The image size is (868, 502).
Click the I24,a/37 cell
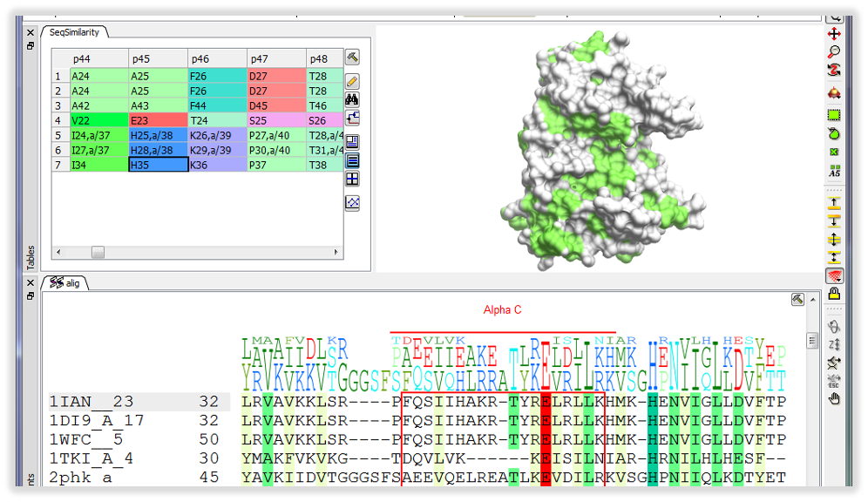[x=98, y=136]
